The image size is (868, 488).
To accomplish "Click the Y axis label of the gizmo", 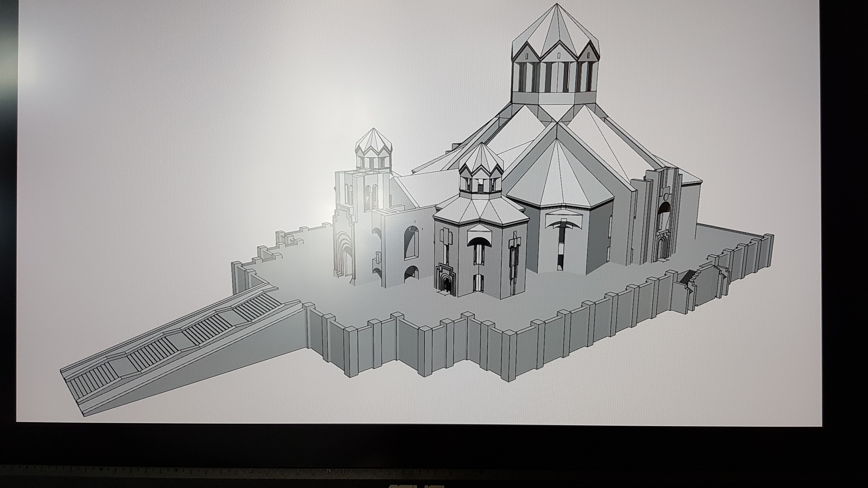I will click(410, 229).
